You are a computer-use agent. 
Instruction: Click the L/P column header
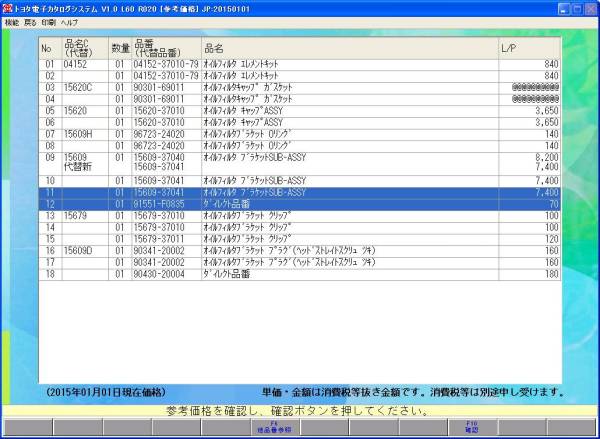(x=530, y=48)
